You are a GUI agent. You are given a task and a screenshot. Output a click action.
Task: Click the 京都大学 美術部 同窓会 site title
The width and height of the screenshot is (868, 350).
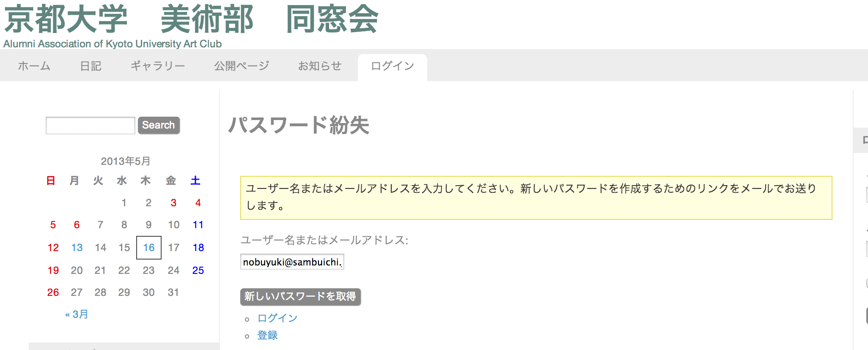pyautogui.click(x=191, y=19)
